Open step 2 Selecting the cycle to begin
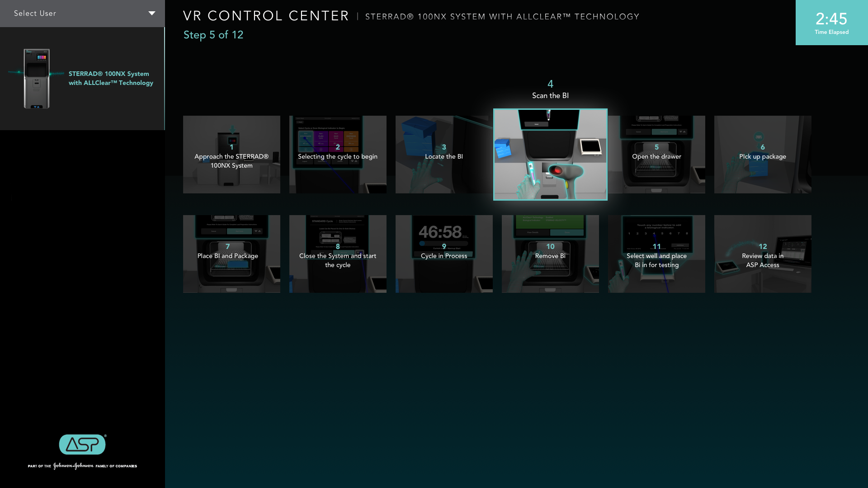Image resolution: width=868 pixels, height=488 pixels. click(338, 155)
